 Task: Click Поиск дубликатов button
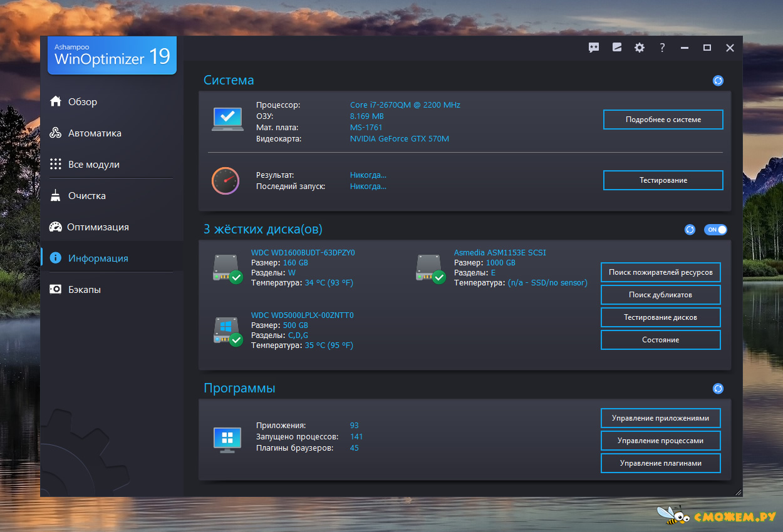[x=661, y=295]
